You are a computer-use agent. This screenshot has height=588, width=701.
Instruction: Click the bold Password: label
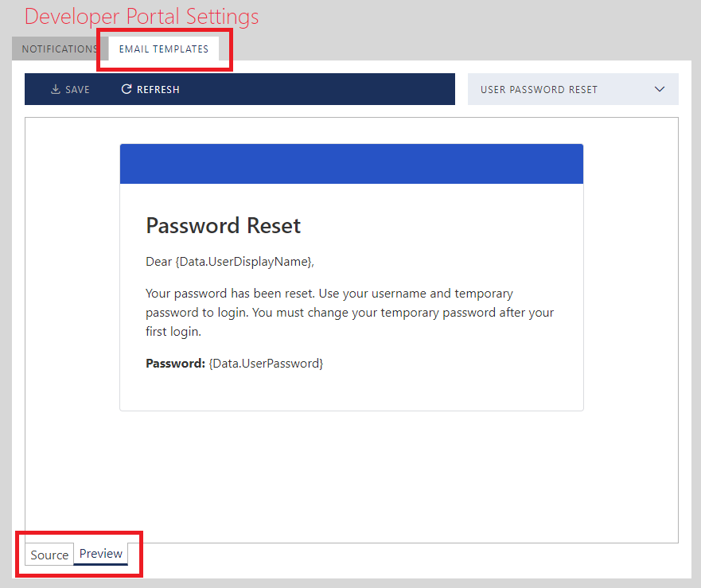click(175, 364)
